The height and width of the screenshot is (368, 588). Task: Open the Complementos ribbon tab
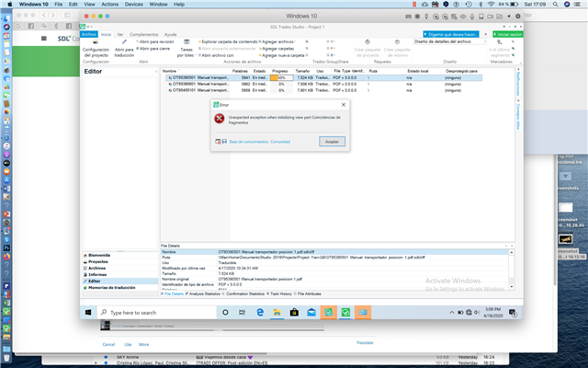tap(143, 34)
